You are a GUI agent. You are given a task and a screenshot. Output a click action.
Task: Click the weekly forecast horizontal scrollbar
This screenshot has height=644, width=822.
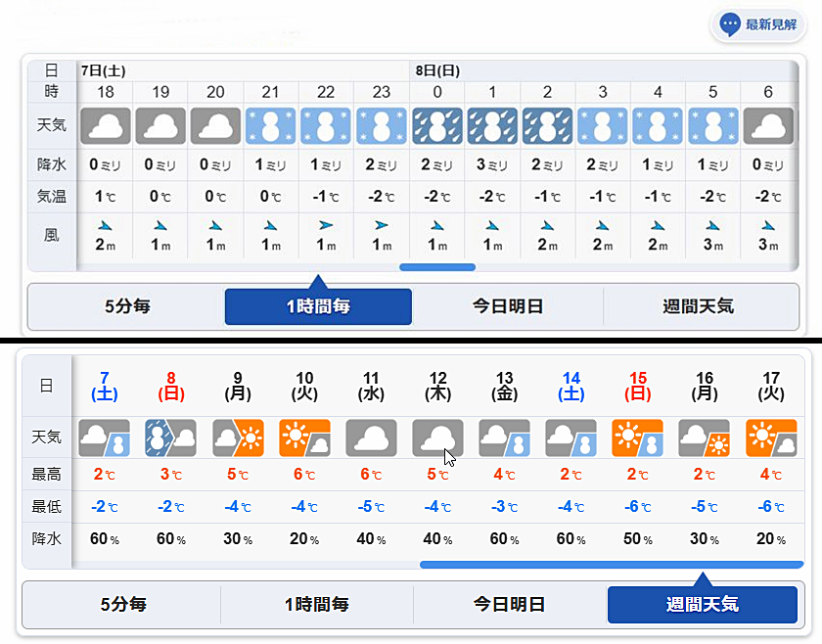[x=612, y=565]
